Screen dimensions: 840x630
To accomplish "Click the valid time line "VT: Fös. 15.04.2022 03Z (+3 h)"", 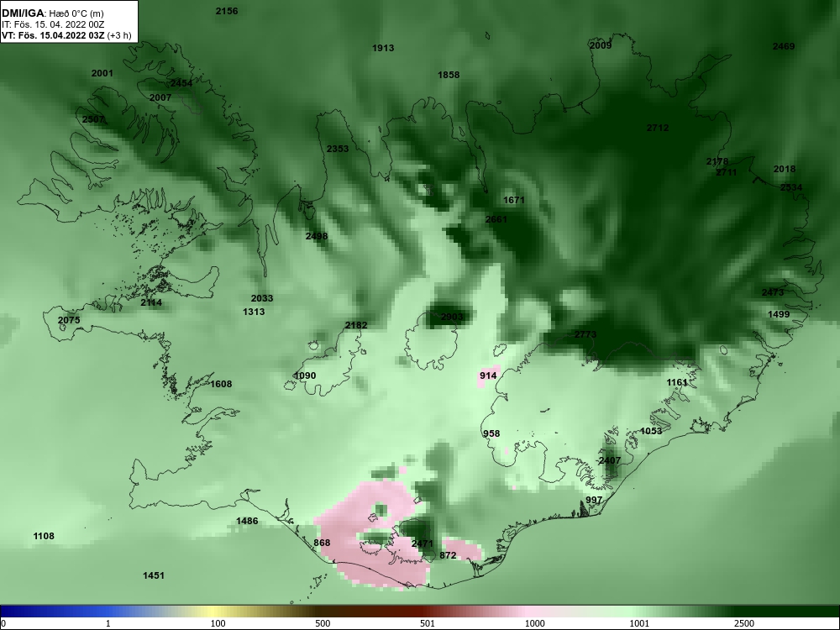I will [66, 36].
